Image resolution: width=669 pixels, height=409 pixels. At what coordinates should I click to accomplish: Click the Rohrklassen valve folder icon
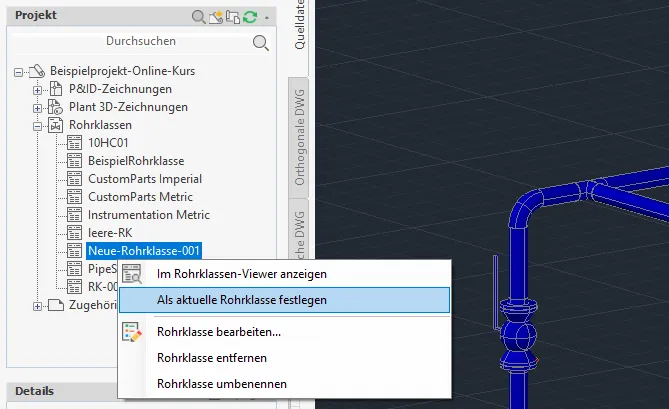pyautogui.click(x=55, y=125)
